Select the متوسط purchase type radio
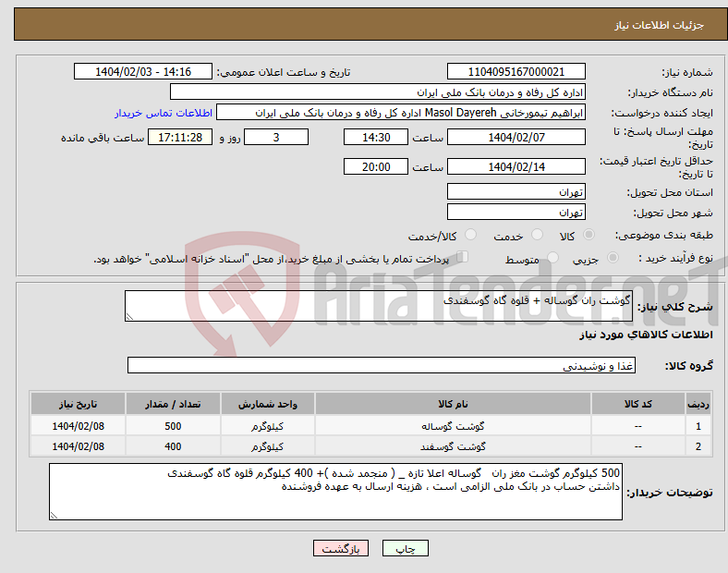Screen dimensions: 728x573 tap(552, 258)
